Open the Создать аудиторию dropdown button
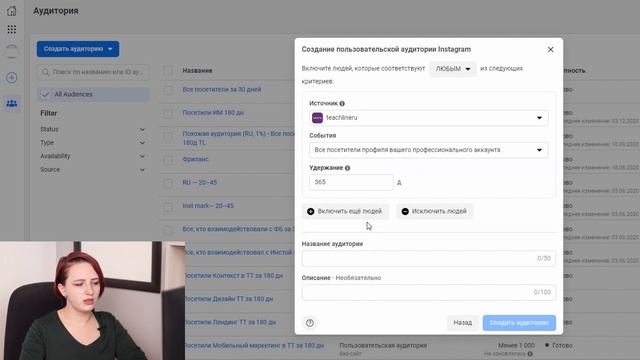 coord(78,49)
